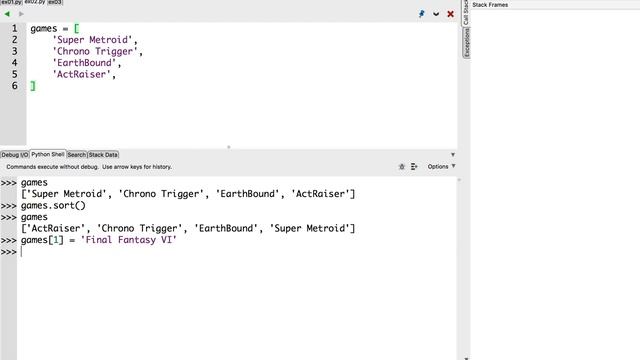The image size is (640, 360).
Task: Open the Search tab
Action: (x=77, y=155)
